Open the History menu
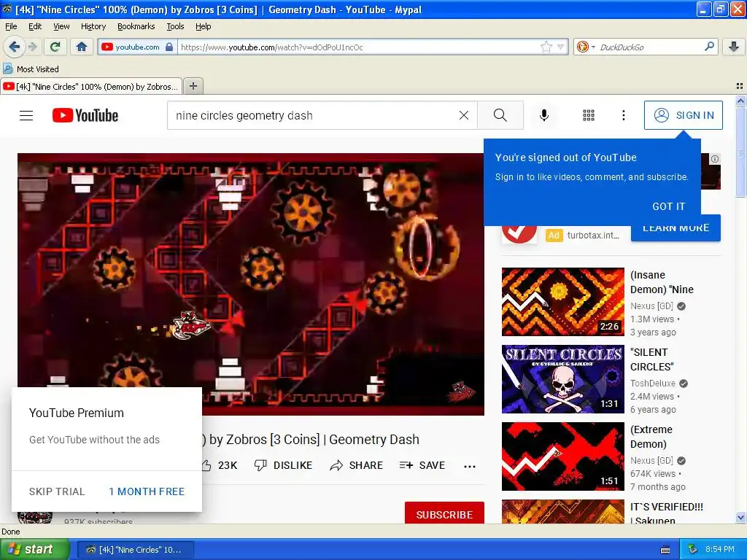This screenshot has width=747, height=560. click(x=93, y=26)
